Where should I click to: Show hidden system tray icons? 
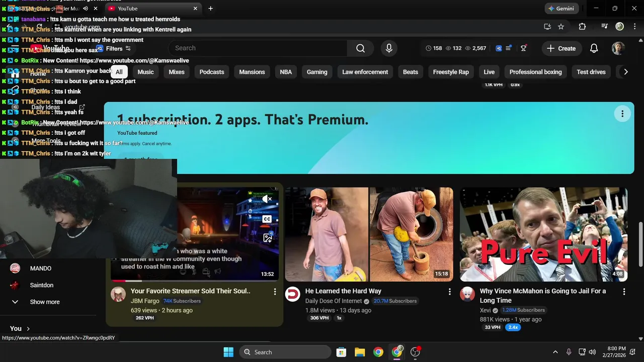(x=555, y=352)
